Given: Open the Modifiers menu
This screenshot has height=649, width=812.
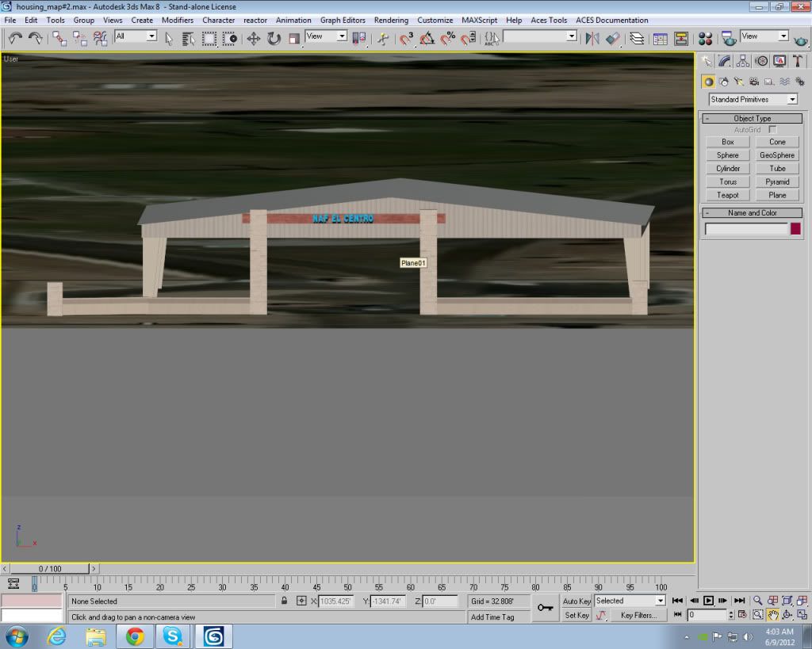Looking at the screenshot, I should pos(178,20).
